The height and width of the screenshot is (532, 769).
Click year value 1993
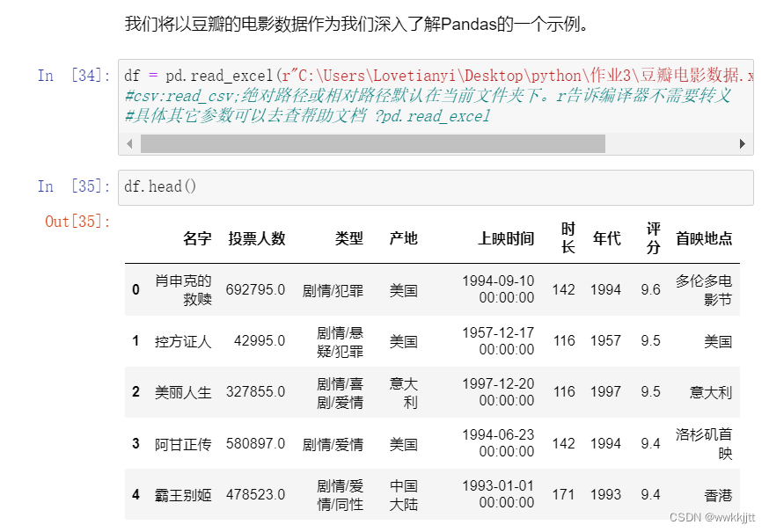[605, 495]
